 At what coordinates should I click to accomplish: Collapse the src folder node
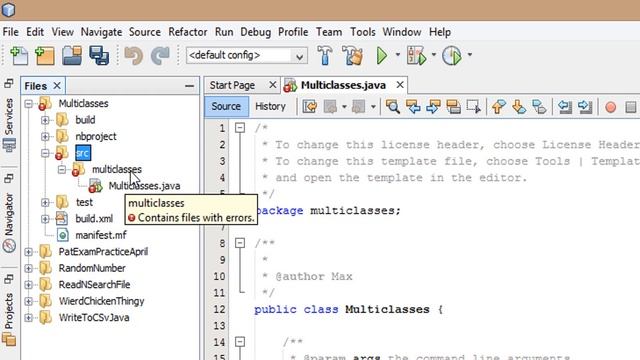45,153
